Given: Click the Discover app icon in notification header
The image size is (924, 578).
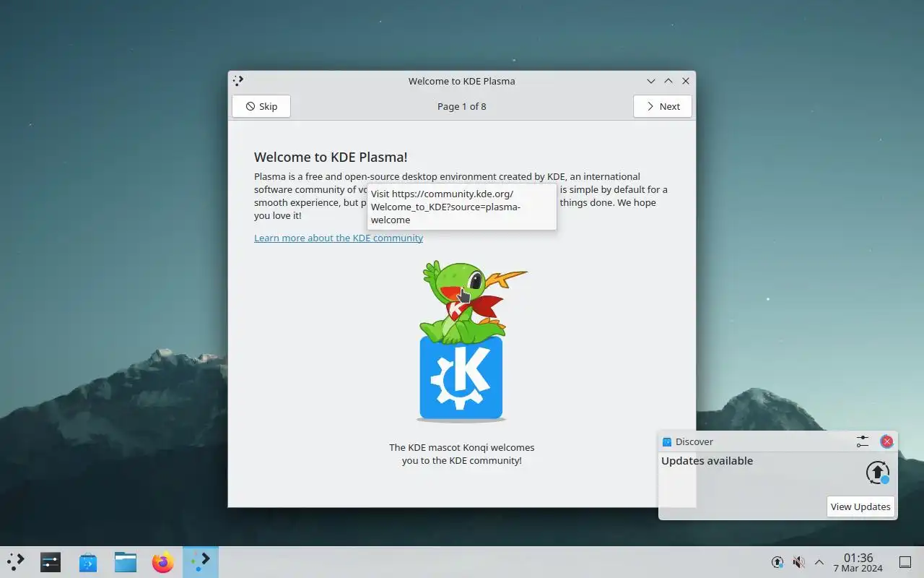Looking at the screenshot, I should pyautogui.click(x=667, y=441).
